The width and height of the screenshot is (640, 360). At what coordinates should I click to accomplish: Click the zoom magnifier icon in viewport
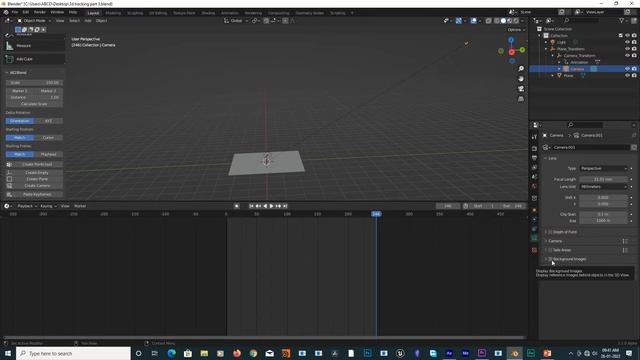[521, 69]
